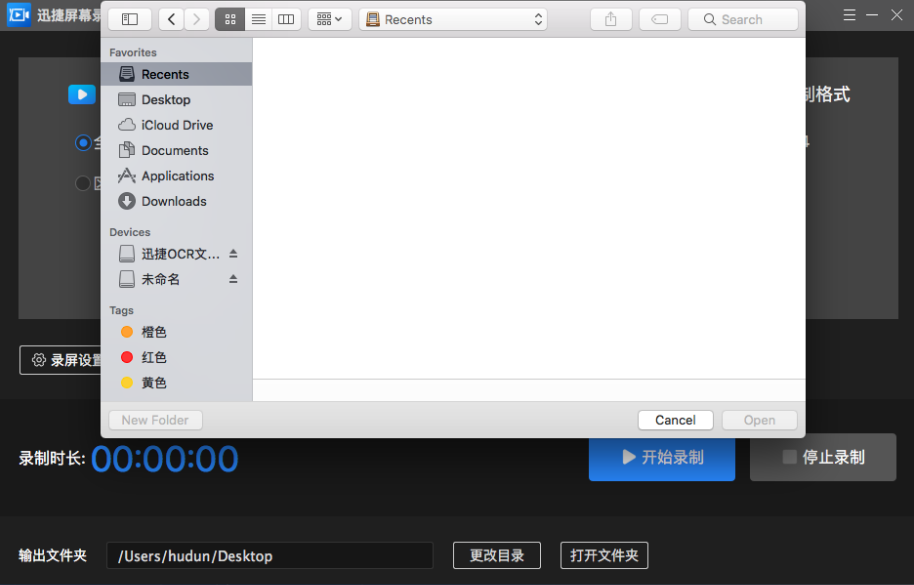Click the Search field
Image resolution: width=914 pixels, height=585 pixels.
pyautogui.click(x=743, y=19)
